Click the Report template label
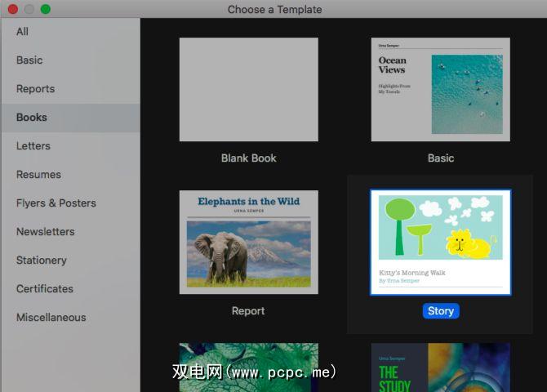The width and height of the screenshot is (547, 392). point(248,310)
